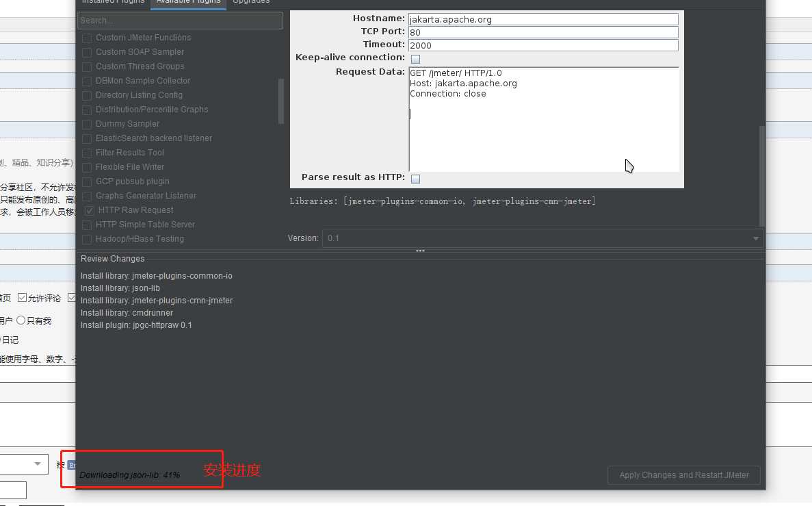Uncheck the HTTP Raw Request plugin

pos(90,210)
